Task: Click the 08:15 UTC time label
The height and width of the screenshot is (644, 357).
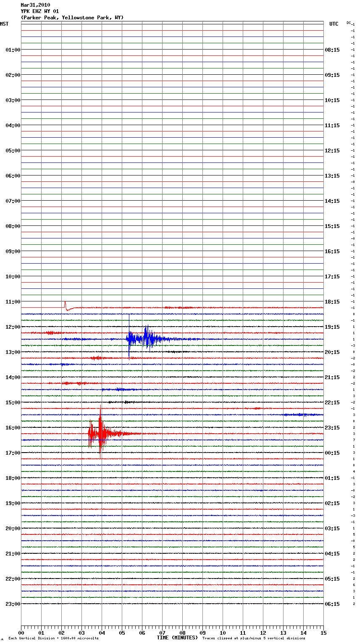Action: coord(332,50)
